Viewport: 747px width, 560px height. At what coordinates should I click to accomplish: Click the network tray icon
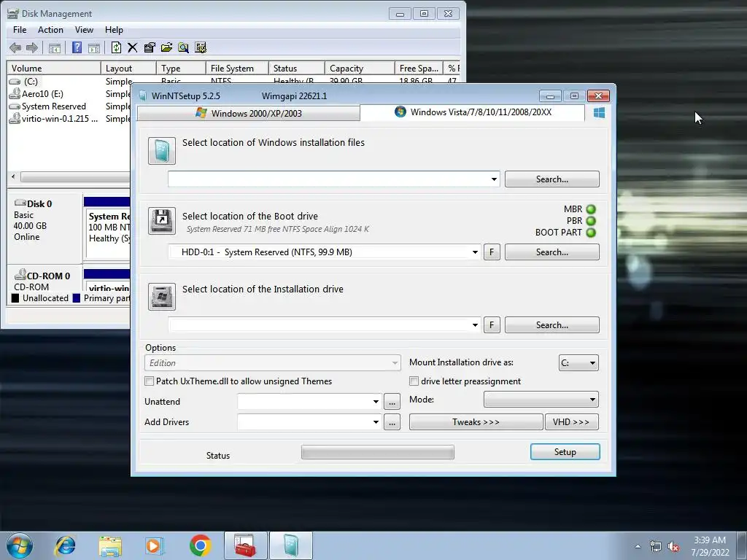pos(656,547)
